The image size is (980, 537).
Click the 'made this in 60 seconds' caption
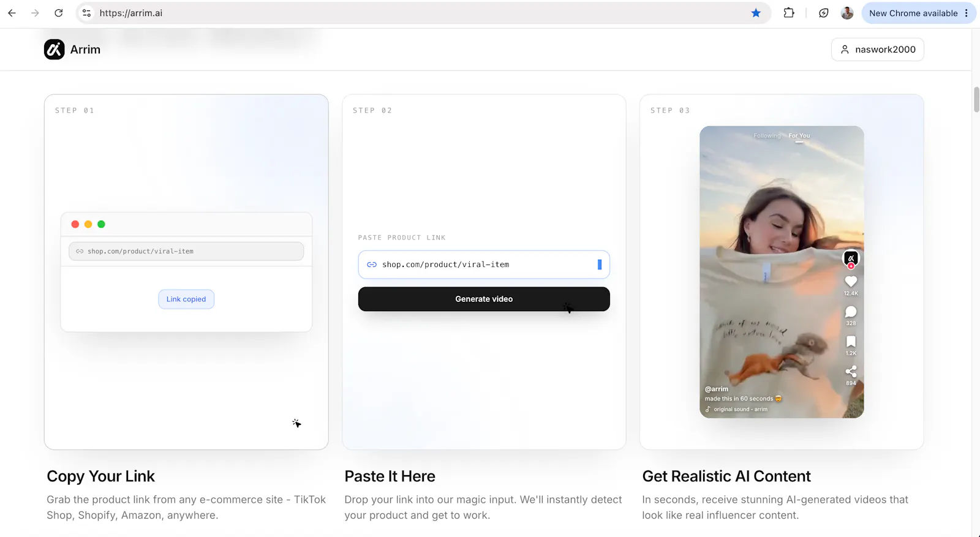tap(743, 399)
